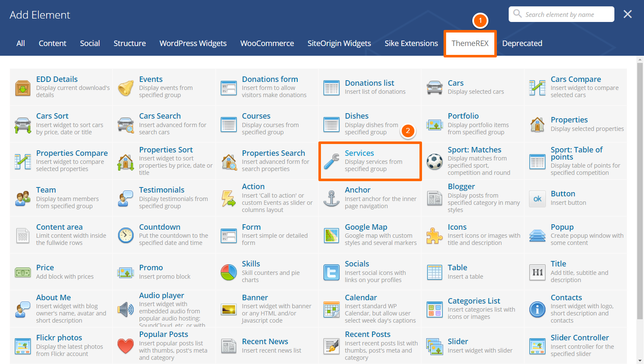This screenshot has width=644, height=364.
Task: Click the Properties Compare element title
Action: click(x=72, y=153)
